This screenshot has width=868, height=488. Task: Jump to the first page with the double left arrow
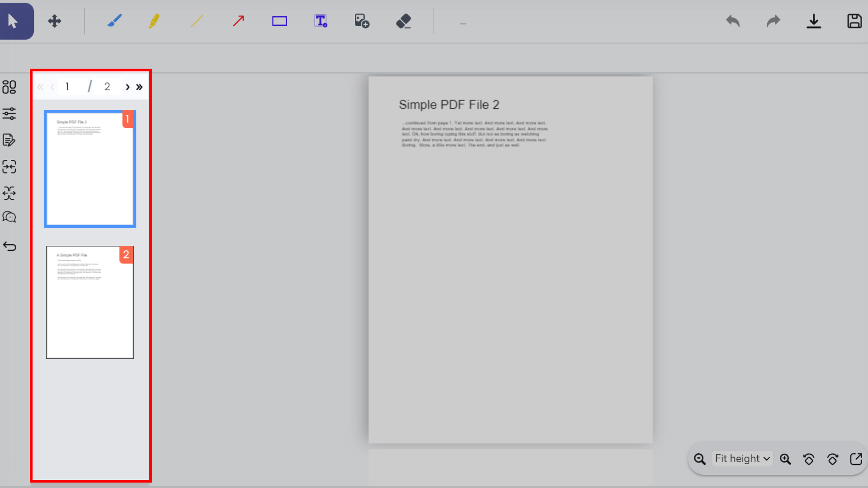pyautogui.click(x=40, y=87)
